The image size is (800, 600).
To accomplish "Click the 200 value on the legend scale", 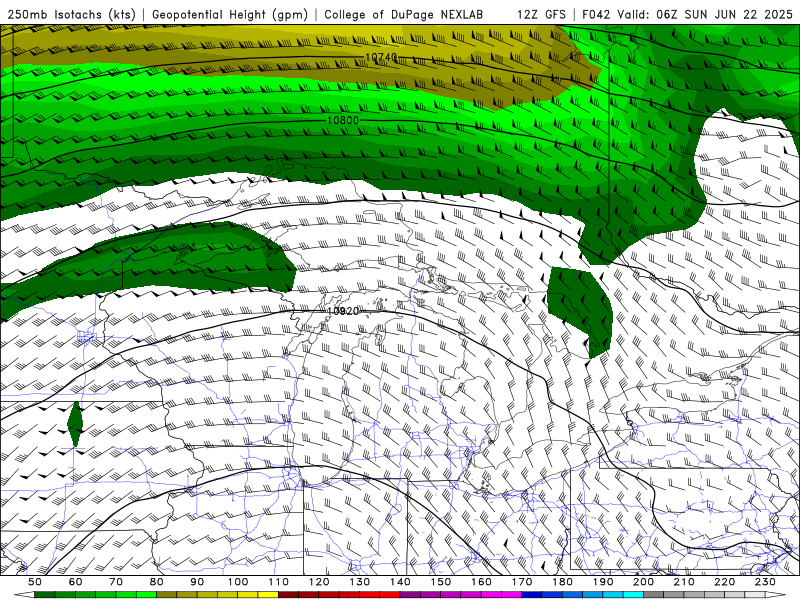I will (643, 582).
